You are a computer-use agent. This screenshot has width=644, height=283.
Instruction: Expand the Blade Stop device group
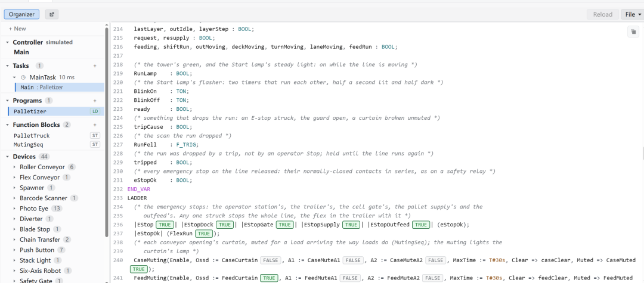point(15,229)
